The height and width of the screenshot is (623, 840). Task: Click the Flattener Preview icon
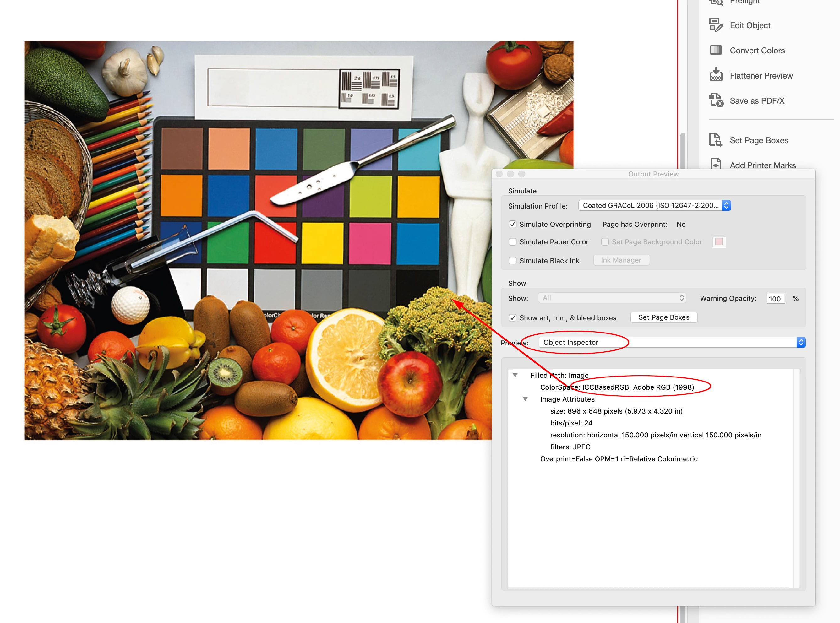pyautogui.click(x=716, y=75)
